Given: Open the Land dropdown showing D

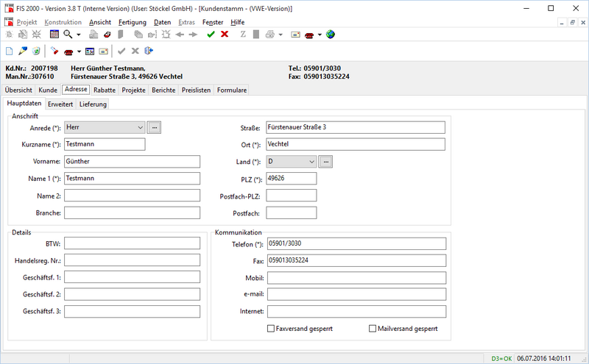Looking at the screenshot, I should pyautogui.click(x=312, y=161).
